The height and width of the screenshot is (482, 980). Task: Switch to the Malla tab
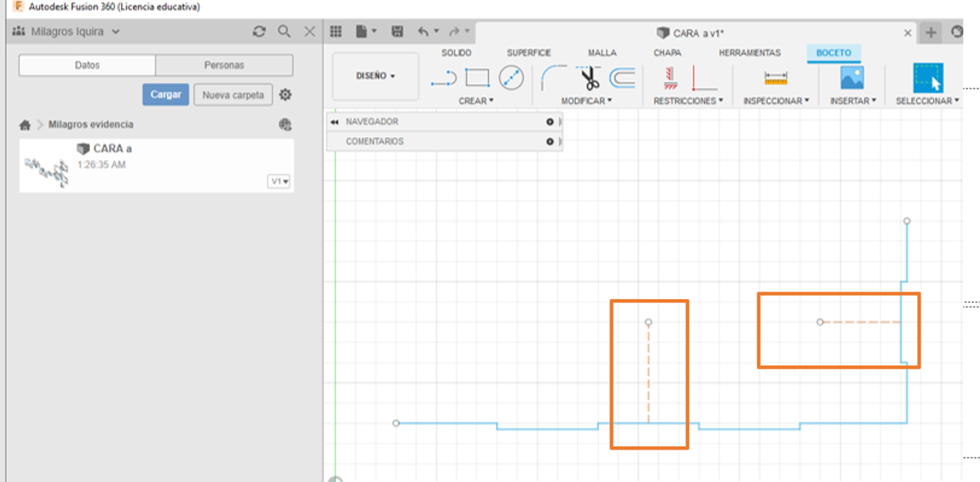[602, 53]
